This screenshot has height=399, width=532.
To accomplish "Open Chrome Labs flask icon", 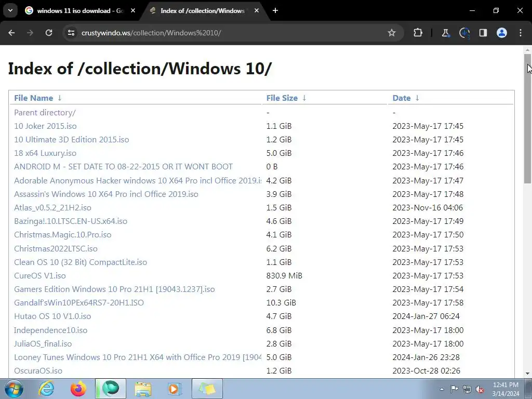I will 445,33.
